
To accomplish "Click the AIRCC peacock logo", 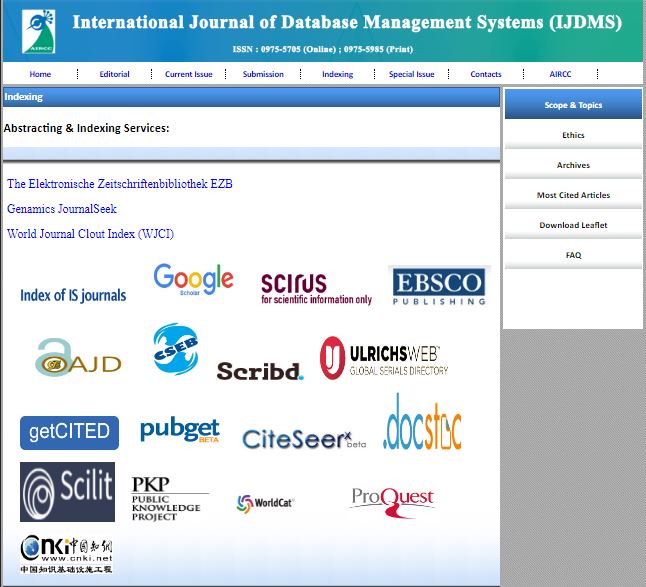I will [38, 32].
